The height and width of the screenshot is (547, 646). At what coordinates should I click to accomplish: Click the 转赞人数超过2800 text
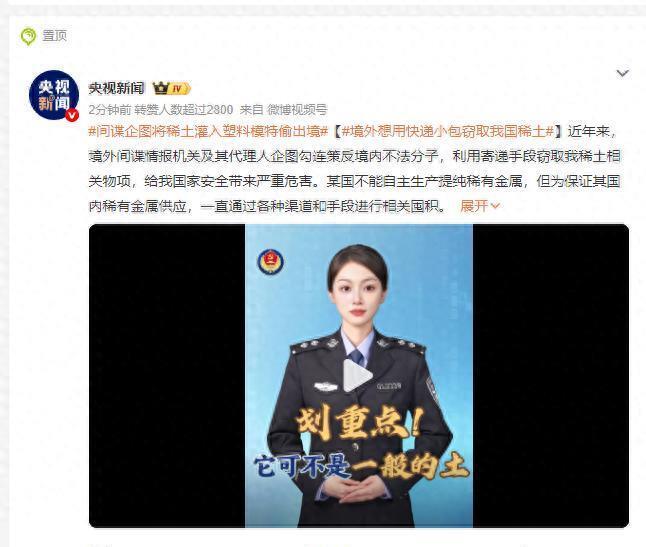184,110
